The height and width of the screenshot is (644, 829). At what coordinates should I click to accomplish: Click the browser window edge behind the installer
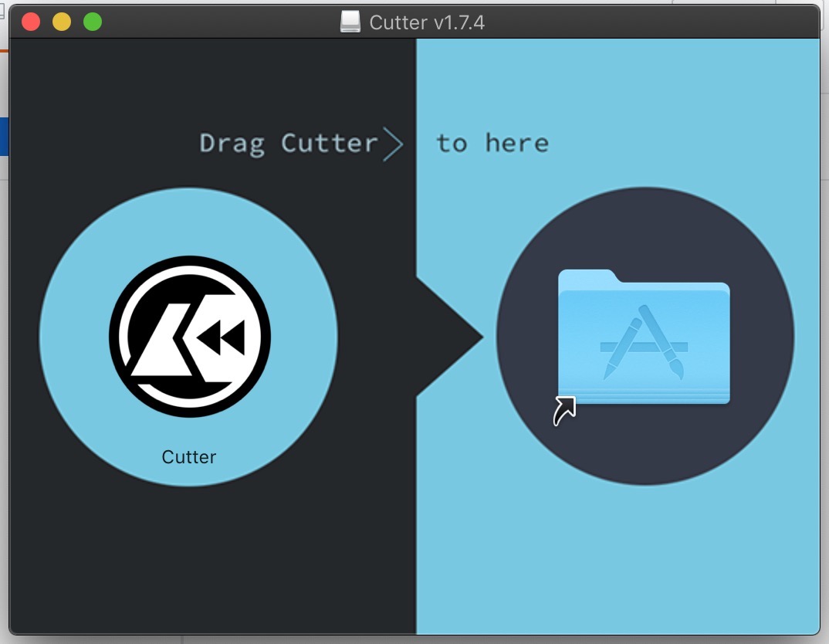tap(4, 309)
